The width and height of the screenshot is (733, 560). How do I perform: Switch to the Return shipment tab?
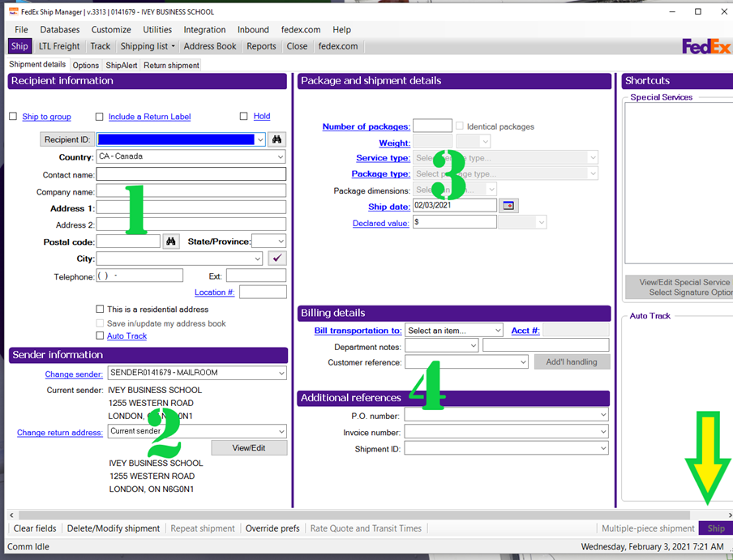click(x=172, y=66)
